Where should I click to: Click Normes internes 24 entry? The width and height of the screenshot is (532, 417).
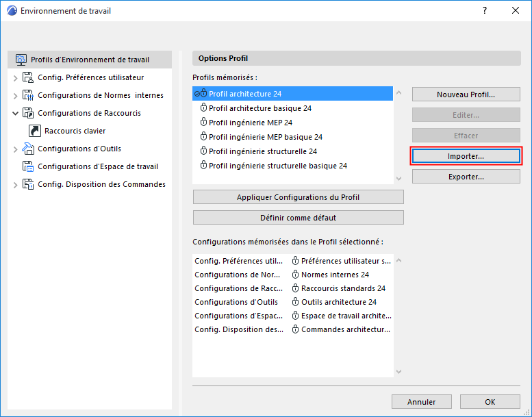tap(335, 275)
